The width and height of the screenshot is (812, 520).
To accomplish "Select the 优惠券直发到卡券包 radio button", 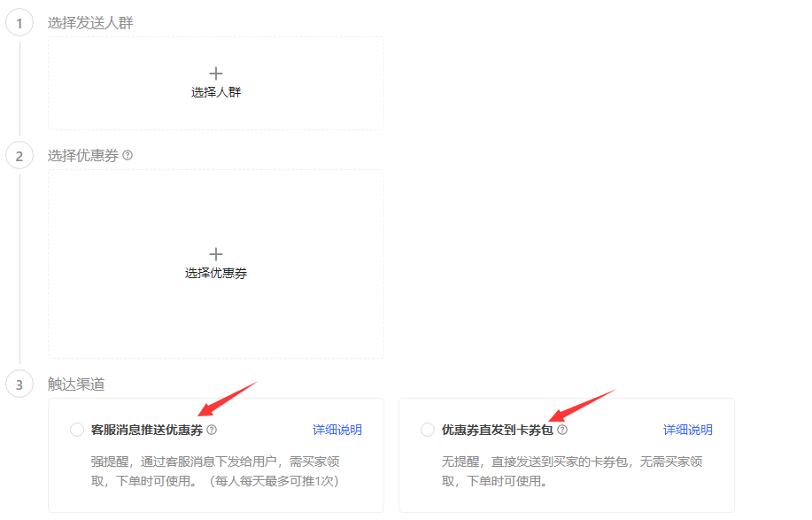I will pyautogui.click(x=428, y=430).
